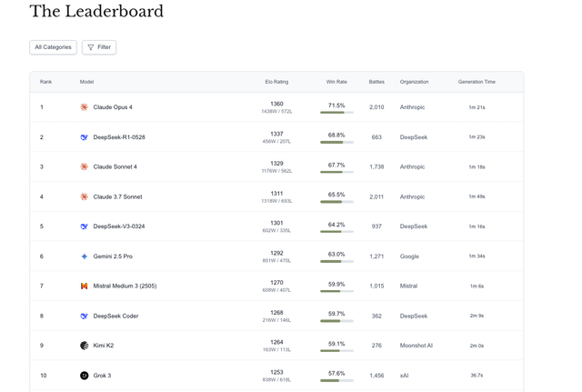Click the 68.8% win rate progress bar
The height and width of the screenshot is (392, 582).
tap(336, 142)
